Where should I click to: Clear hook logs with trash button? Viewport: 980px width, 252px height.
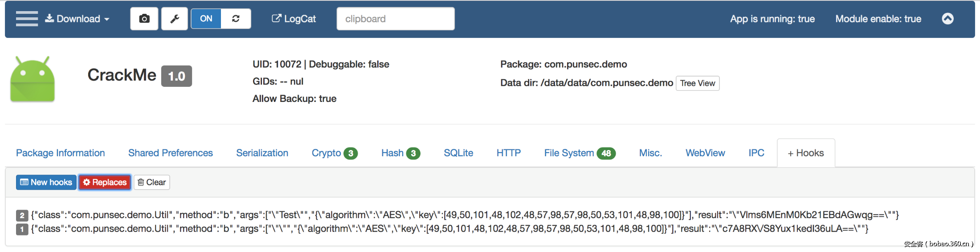pyautogui.click(x=151, y=182)
